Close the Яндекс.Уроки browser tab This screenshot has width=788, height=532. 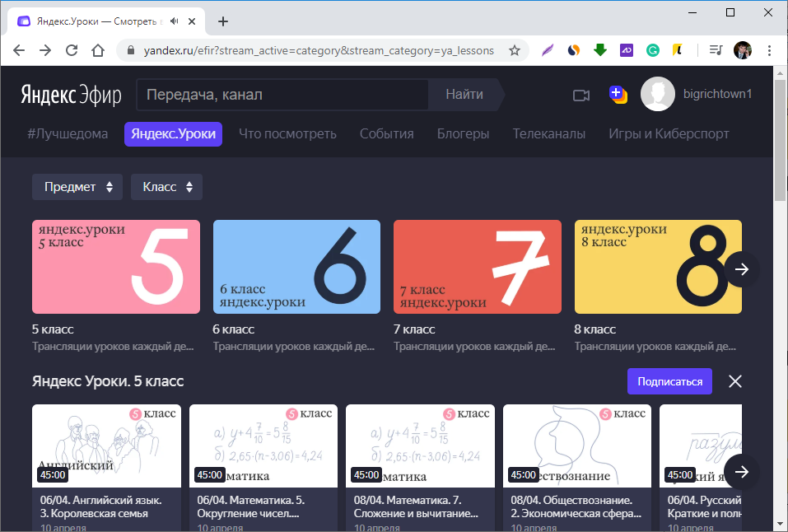tap(192, 21)
